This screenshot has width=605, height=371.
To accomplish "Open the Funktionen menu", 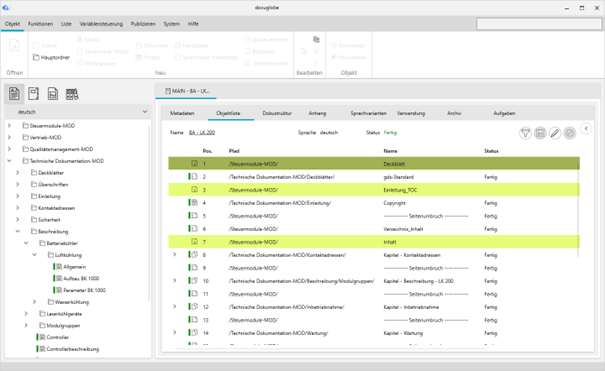I will 41,24.
